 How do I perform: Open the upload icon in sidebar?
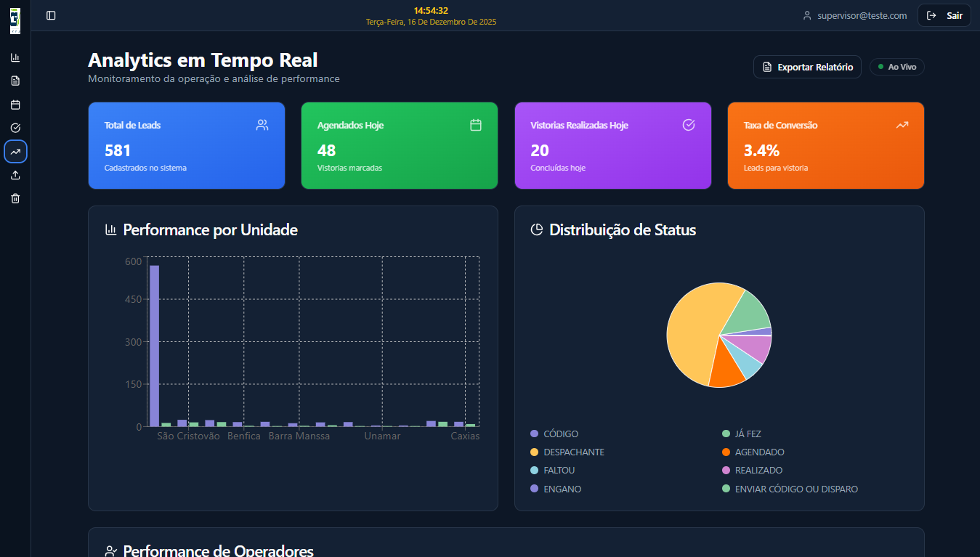pos(15,175)
